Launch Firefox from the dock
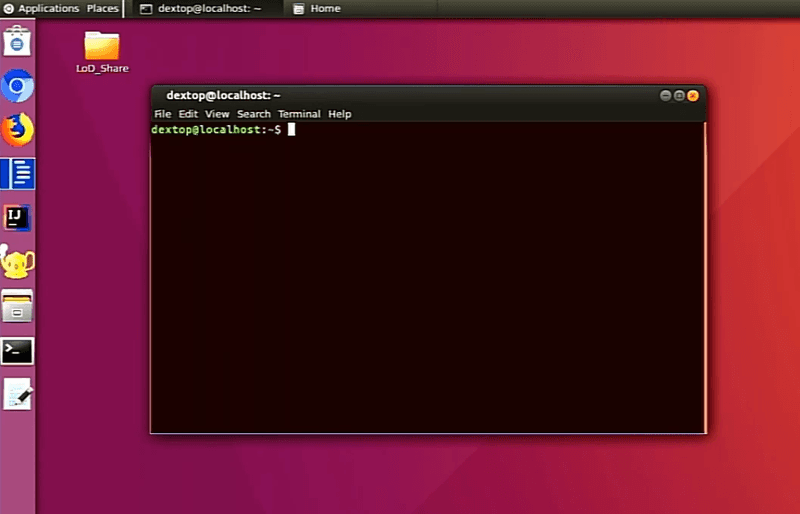This screenshot has height=514, width=800. pos(17,130)
